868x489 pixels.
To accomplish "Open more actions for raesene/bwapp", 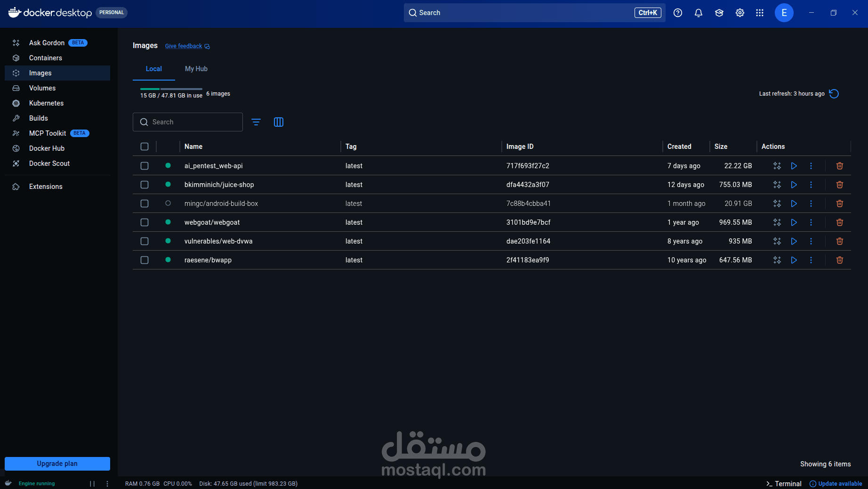I will [811, 260].
